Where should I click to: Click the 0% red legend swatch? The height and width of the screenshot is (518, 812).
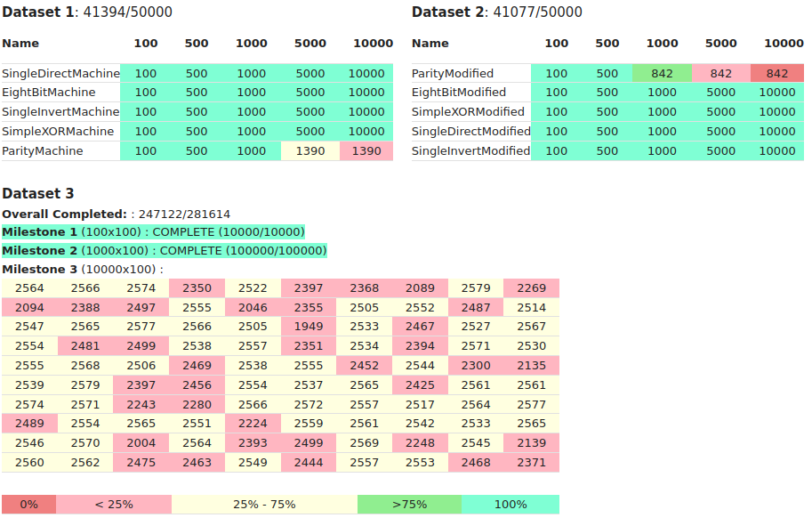click(x=28, y=504)
